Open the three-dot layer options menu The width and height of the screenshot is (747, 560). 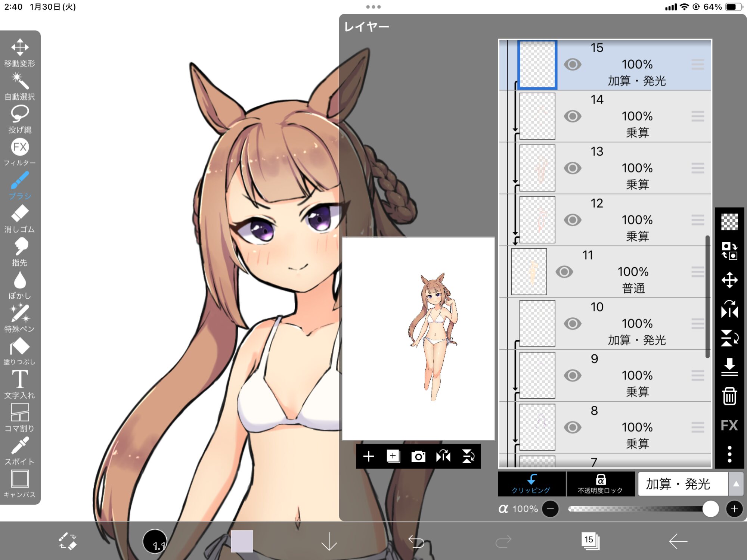pyautogui.click(x=729, y=454)
